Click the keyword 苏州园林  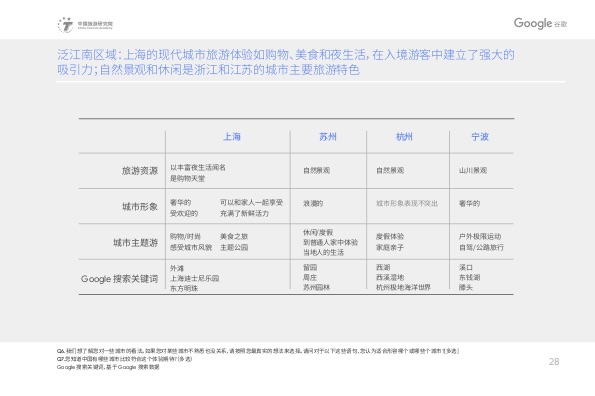tap(316, 288)
